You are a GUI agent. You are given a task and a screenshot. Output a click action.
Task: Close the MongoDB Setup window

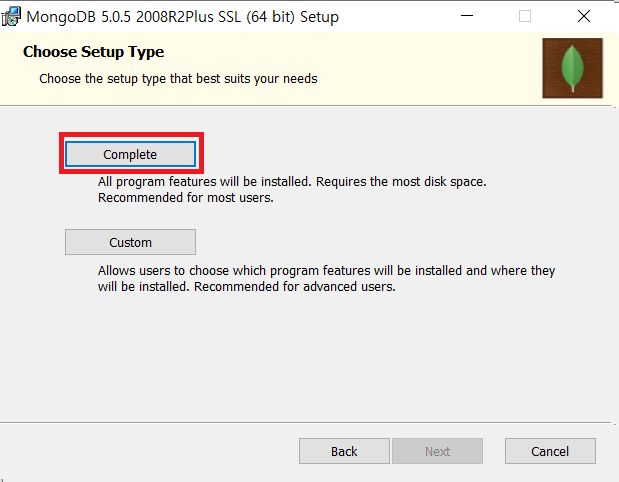pos(584,16)
